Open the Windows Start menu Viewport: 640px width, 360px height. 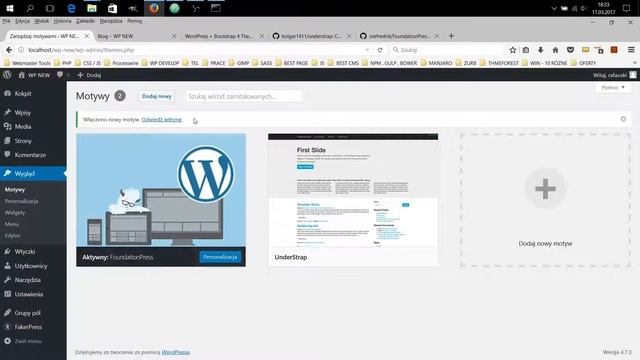click(x=10, y=8)
